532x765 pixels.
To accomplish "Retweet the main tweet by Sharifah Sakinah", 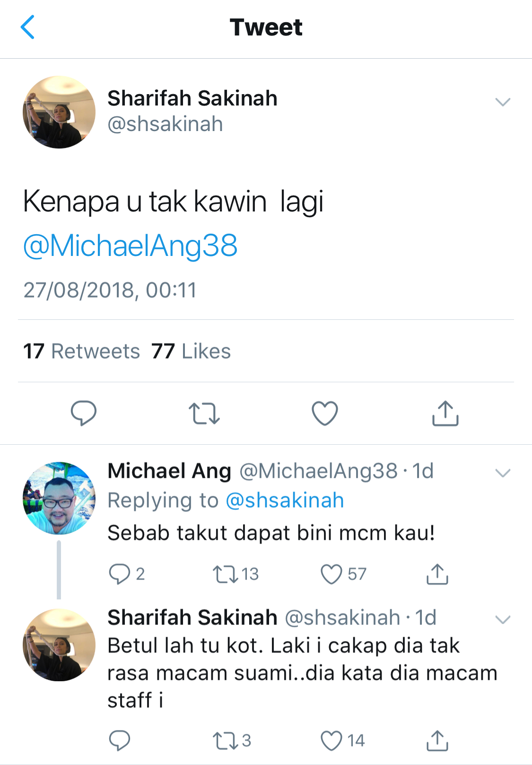I will 204,413.
